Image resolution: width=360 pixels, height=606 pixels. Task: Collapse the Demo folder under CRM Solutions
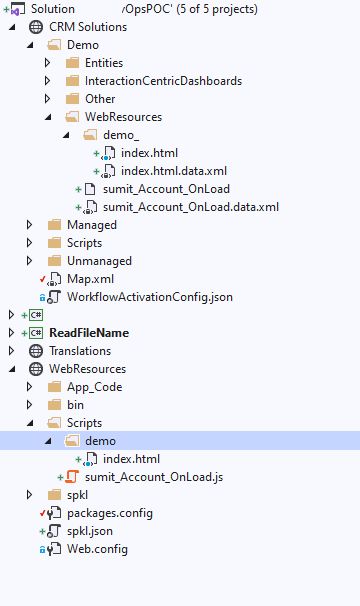[x=30, y=45]
